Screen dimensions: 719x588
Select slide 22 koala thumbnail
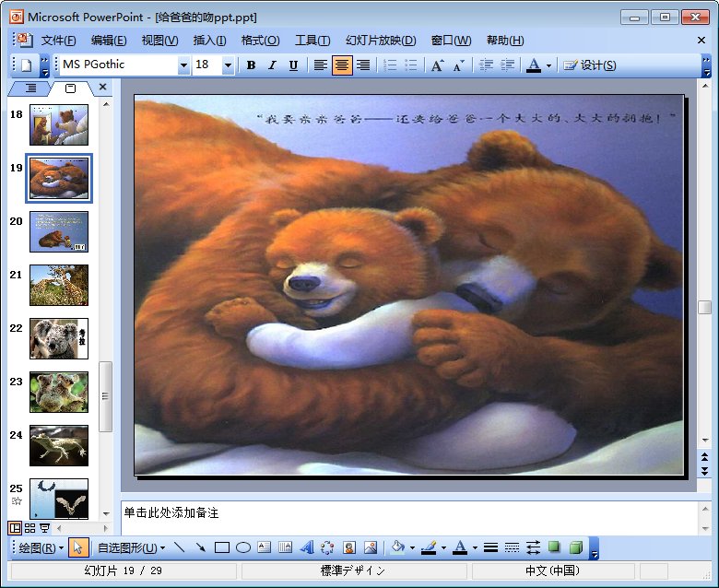(x=59, y=338)
